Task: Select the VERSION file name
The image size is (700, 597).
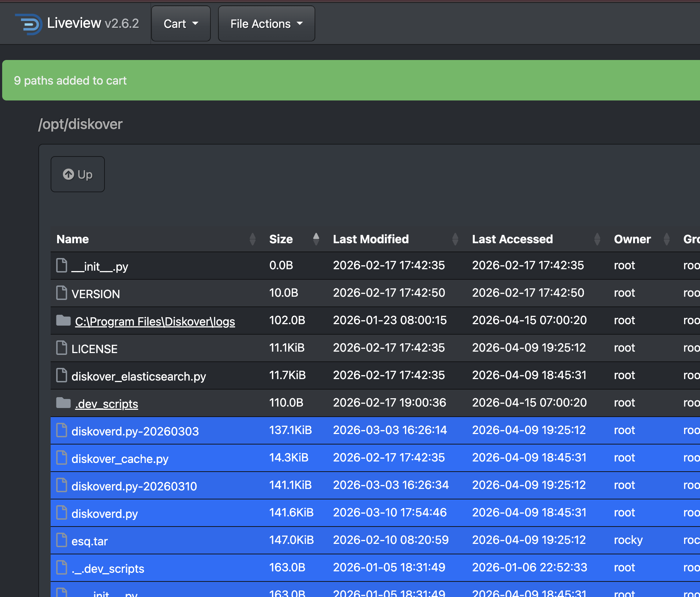Action: coord(96,294)
